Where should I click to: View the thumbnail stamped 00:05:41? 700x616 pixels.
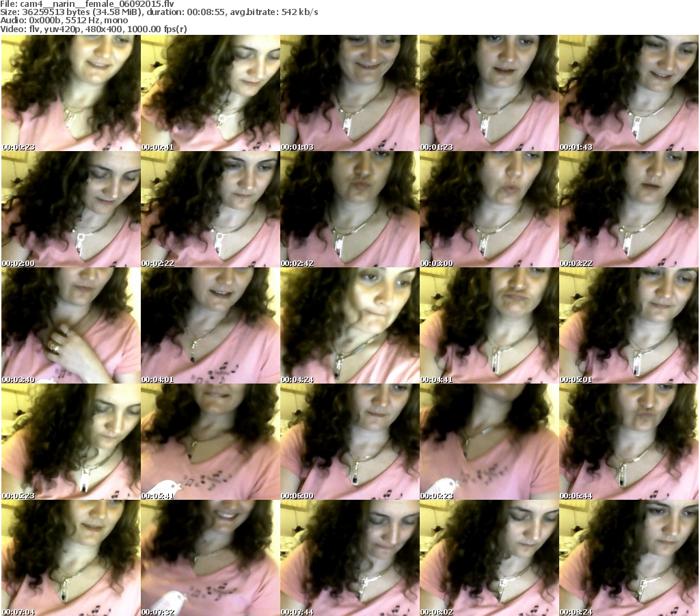pos(211,442)
